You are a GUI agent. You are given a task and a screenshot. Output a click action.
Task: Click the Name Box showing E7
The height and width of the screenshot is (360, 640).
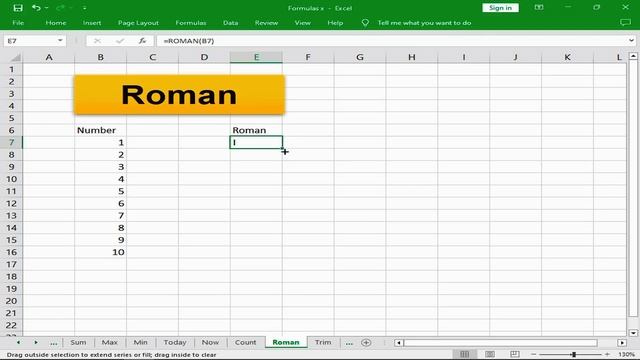[x=30, y=41]
